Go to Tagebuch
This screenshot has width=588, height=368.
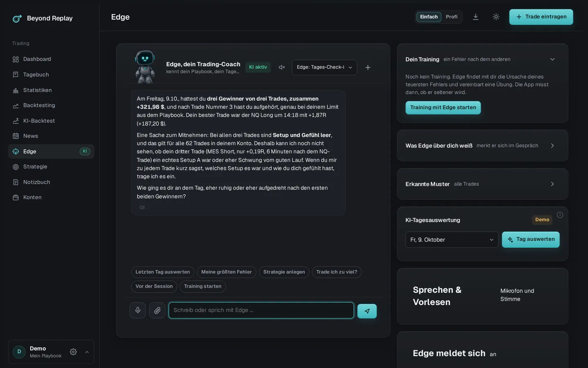pos(51,75)
